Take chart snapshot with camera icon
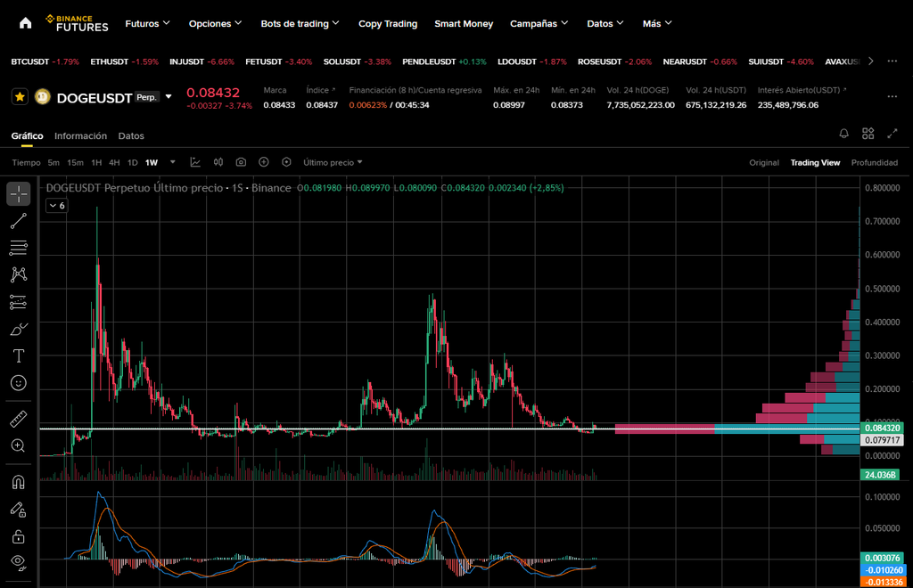 click(x=241, y=162)
